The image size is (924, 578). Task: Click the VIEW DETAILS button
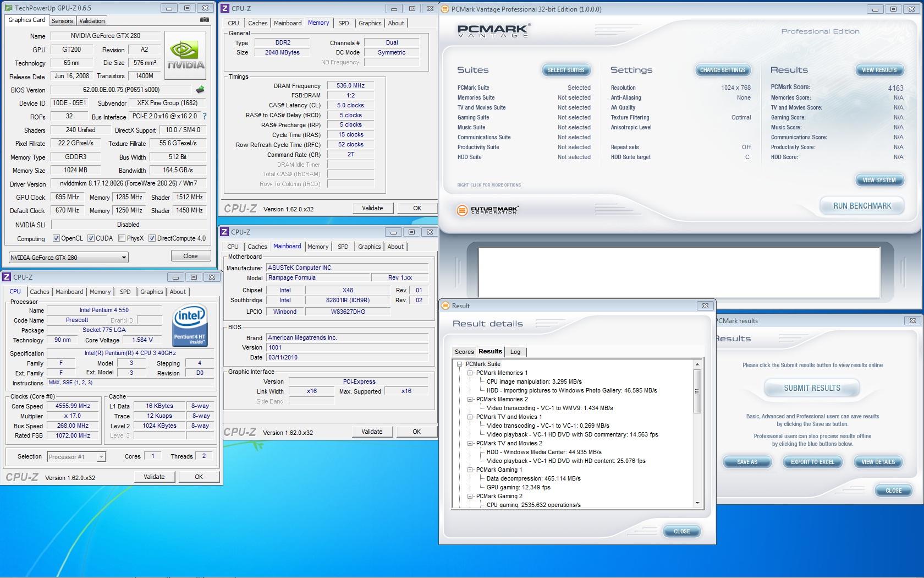[878, 462]
